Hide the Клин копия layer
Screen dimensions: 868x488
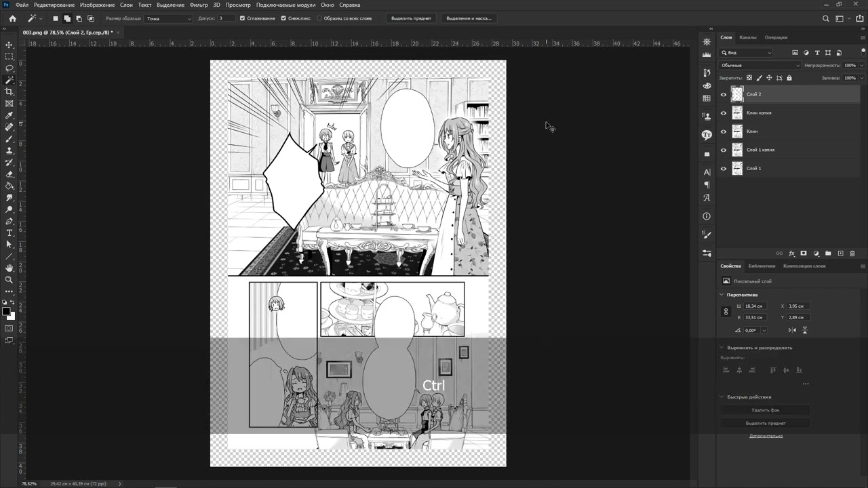(x=724, y=113)
